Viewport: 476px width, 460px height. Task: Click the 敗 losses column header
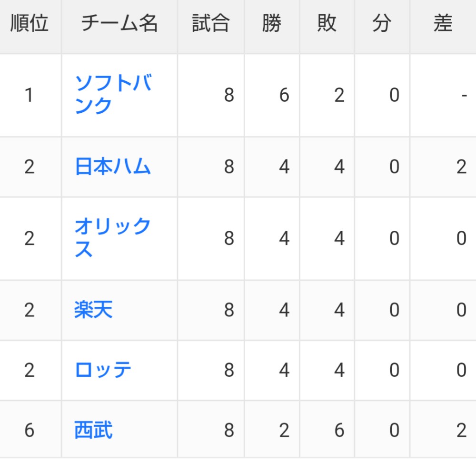327,24
